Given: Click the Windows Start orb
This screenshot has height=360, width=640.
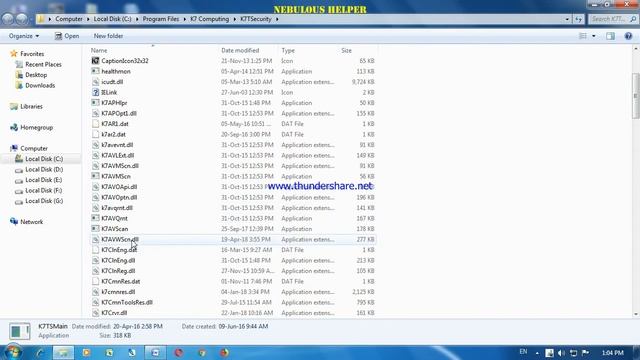Looking at the screenshot, I should point(13,352).
